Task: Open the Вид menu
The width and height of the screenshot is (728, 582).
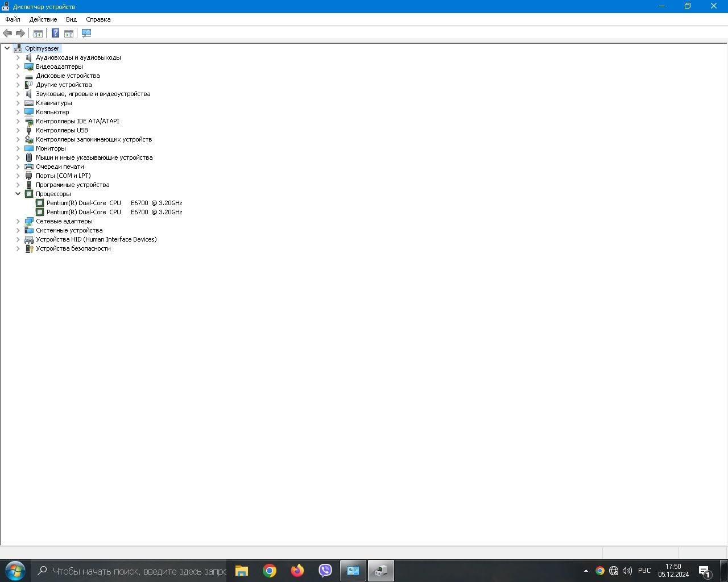Action: pyautogui.click(x=71, y=19)
